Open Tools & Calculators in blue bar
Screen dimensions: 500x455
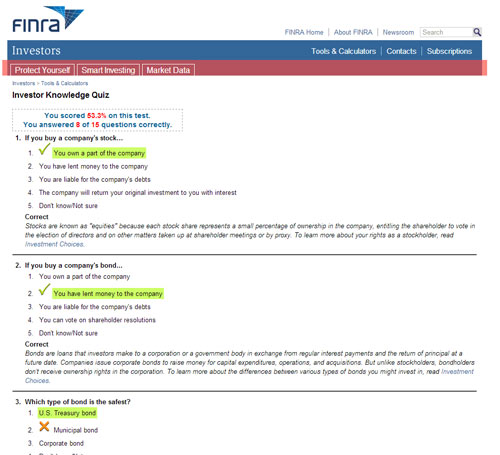[343, 51]
